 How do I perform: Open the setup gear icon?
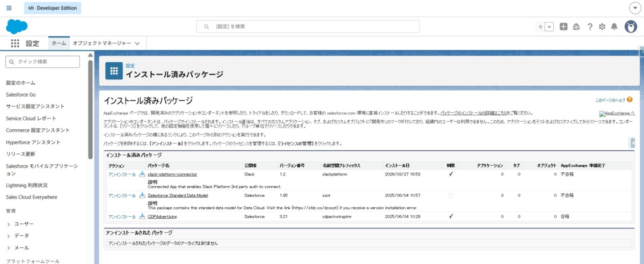(x=602, y=27)
